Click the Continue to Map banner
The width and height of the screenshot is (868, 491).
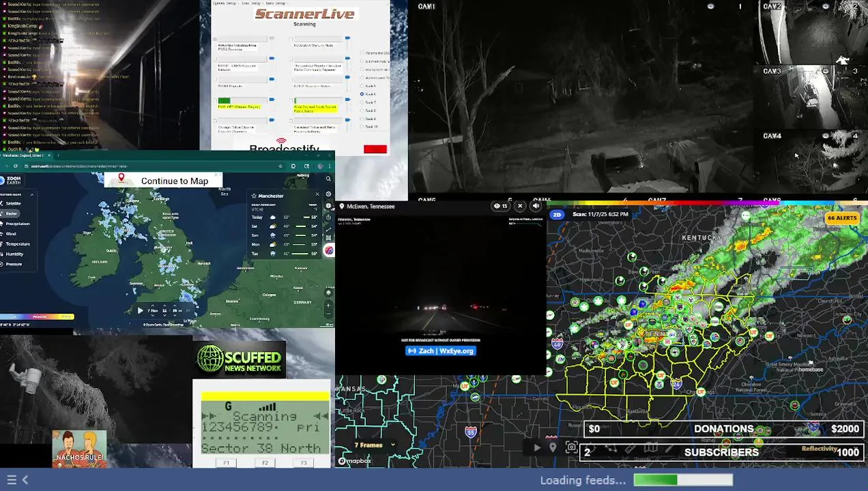[164, 180]
